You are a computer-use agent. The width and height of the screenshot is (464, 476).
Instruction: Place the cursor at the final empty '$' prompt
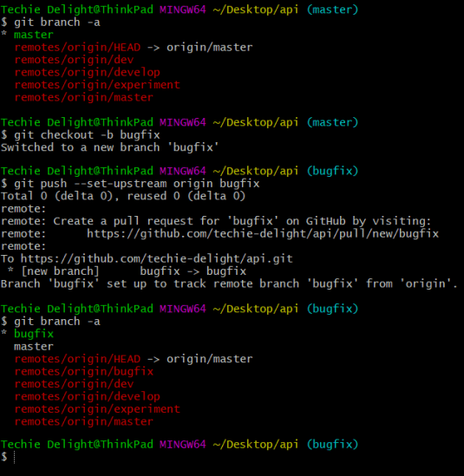[x=14, y=457]
